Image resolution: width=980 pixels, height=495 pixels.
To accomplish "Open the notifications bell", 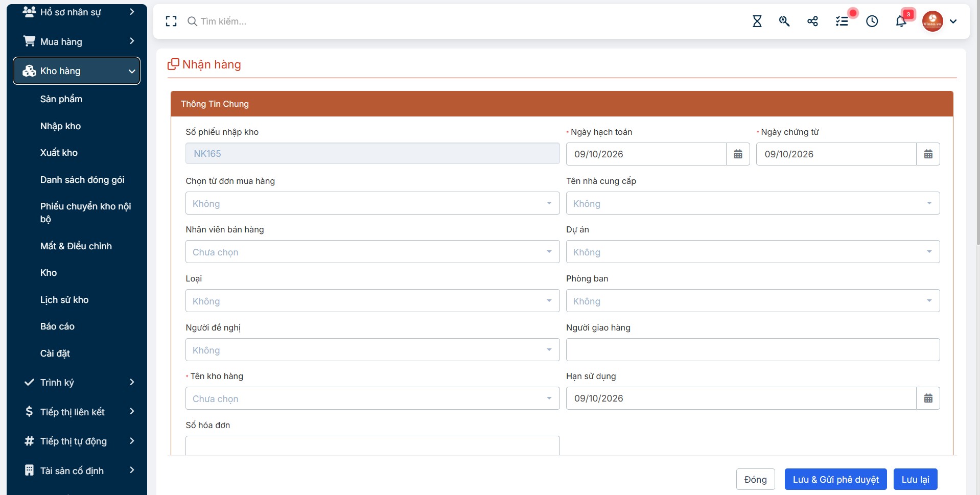I will coord(901,21).
